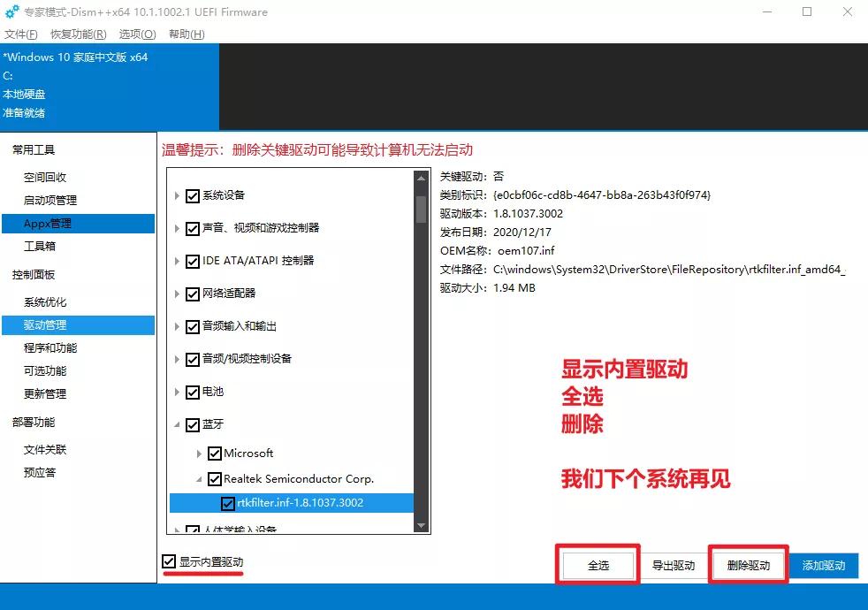Screen dimensions: 868x610
Task: Expand the 系统设备 tree node
Action: (x=179, y=195)
